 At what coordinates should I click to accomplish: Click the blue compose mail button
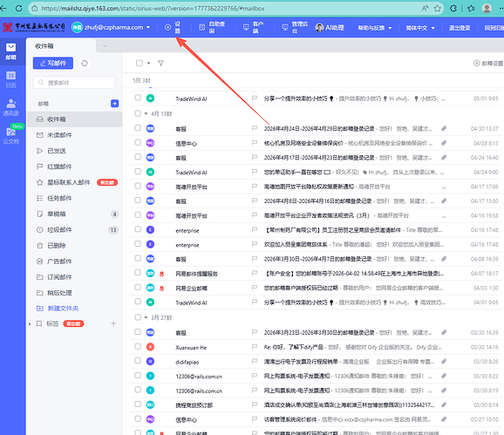[53, 64]
